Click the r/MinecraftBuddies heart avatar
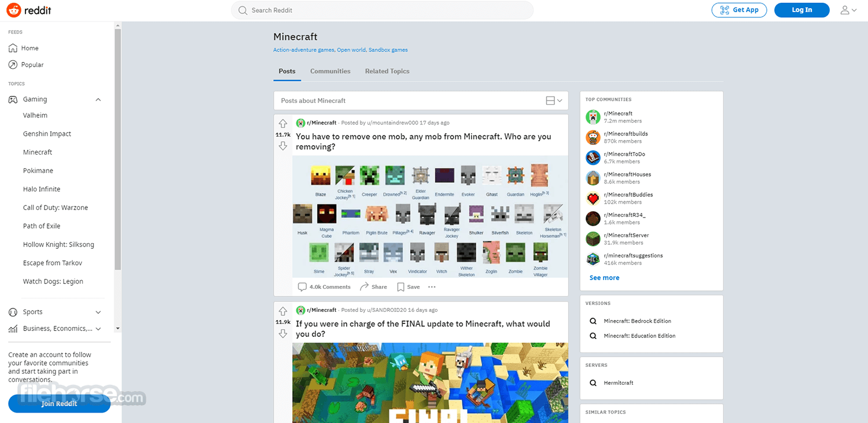 (x=593, y=198)
